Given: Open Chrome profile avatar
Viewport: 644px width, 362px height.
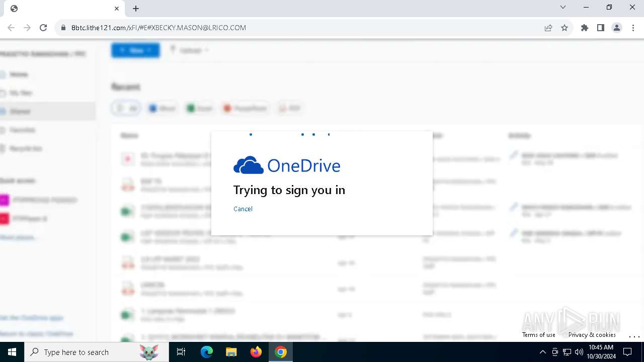Looking at the screenshot, I should click(617, 28).
